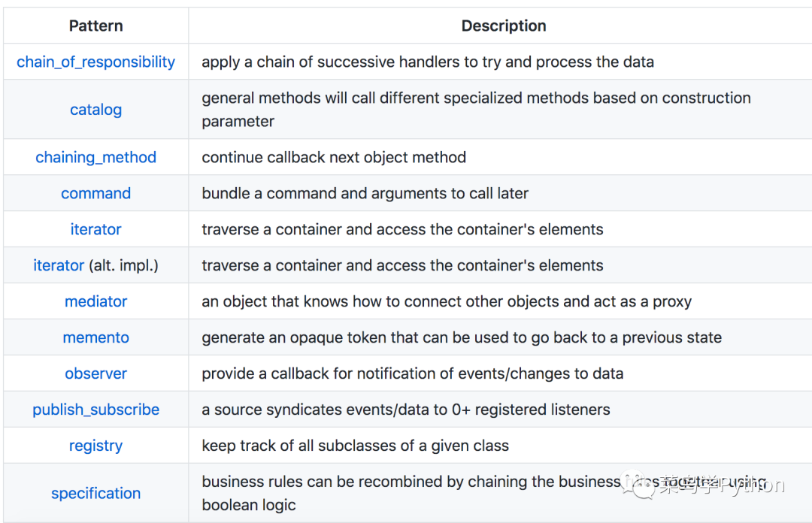Viewport: 812px width, 523px height.
Task: Click the registry description about tracking subclasses
Action: coord(355,446)
